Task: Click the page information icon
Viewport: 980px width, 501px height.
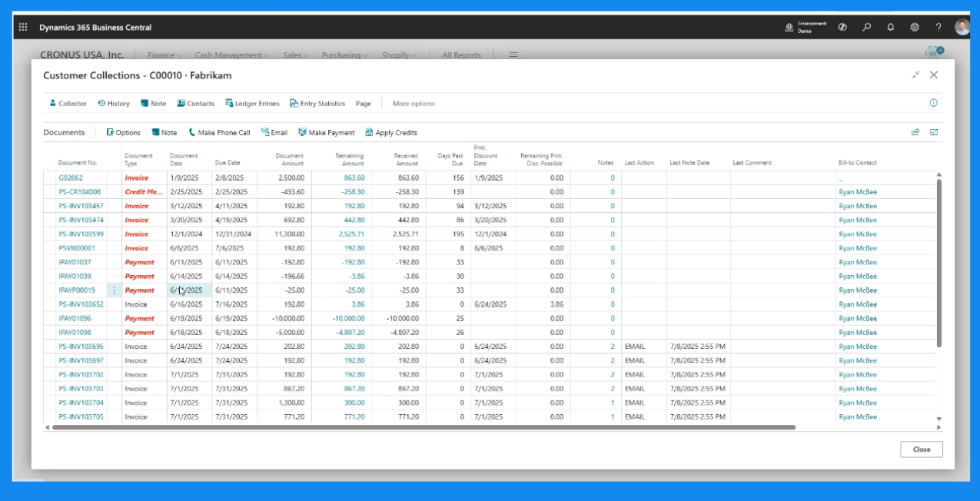Action: click(x=934, y=103)
